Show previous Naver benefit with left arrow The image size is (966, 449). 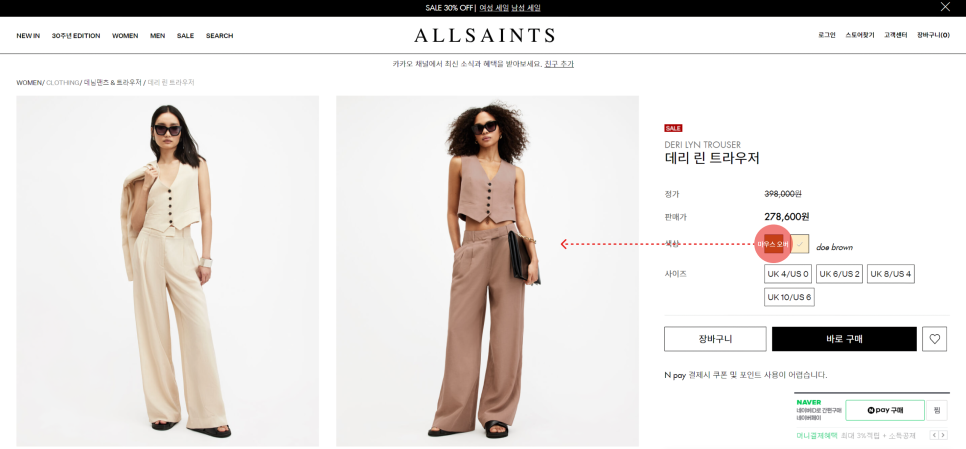point(934,435)
